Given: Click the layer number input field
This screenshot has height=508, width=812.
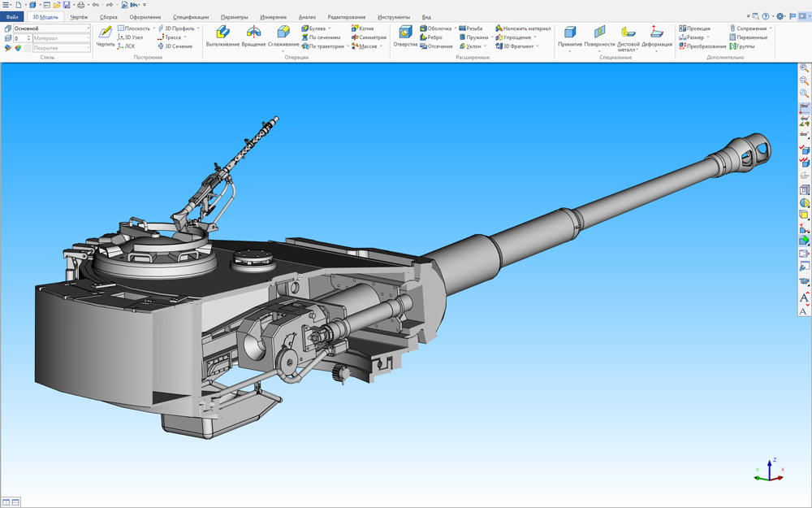Looking at the screenshot, I should point(22,38).
